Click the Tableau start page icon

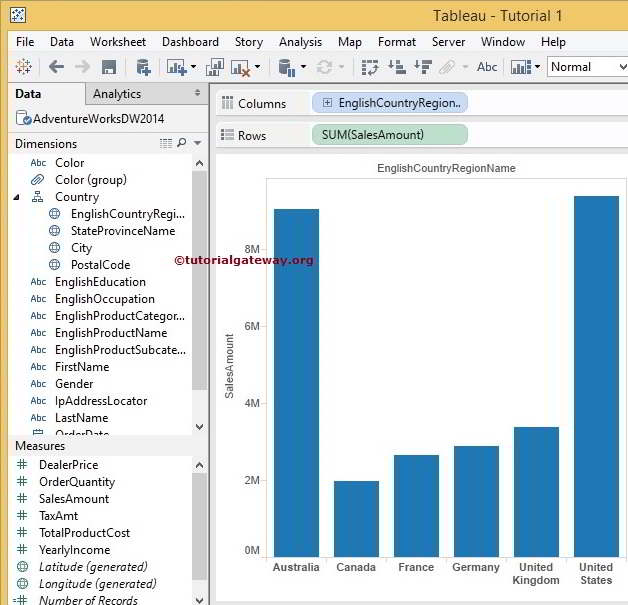tap(23, 67)
